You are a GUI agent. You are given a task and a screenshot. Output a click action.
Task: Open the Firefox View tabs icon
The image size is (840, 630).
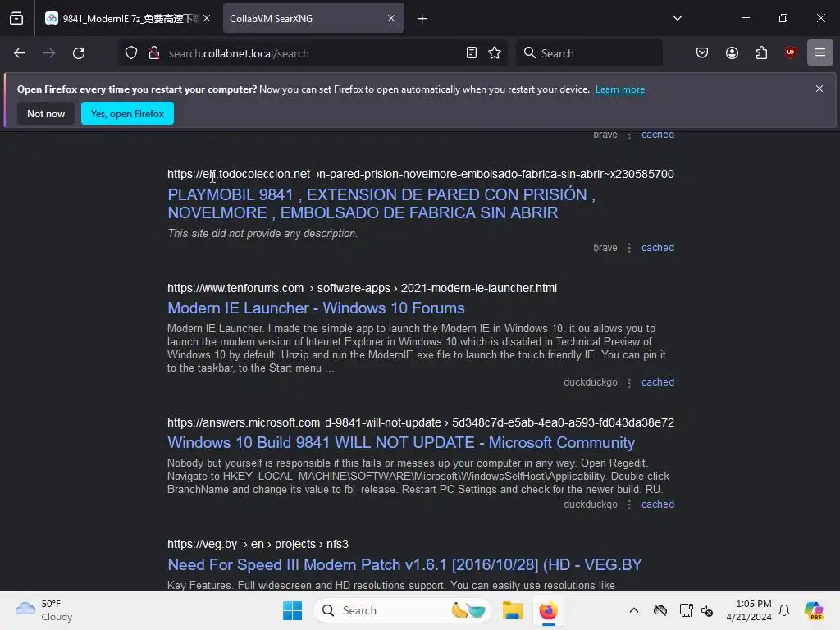(x=16, y=18)
